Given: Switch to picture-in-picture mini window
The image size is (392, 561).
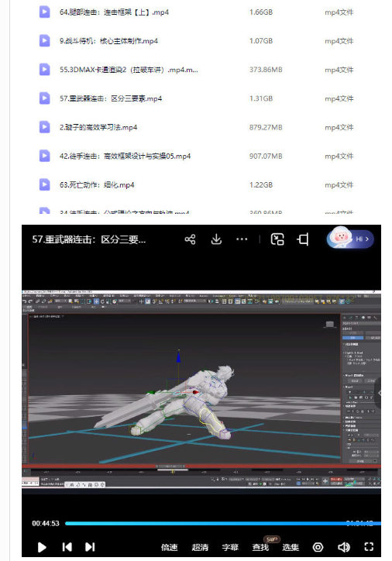Looking at the screenshot, I should coord(277,239).
